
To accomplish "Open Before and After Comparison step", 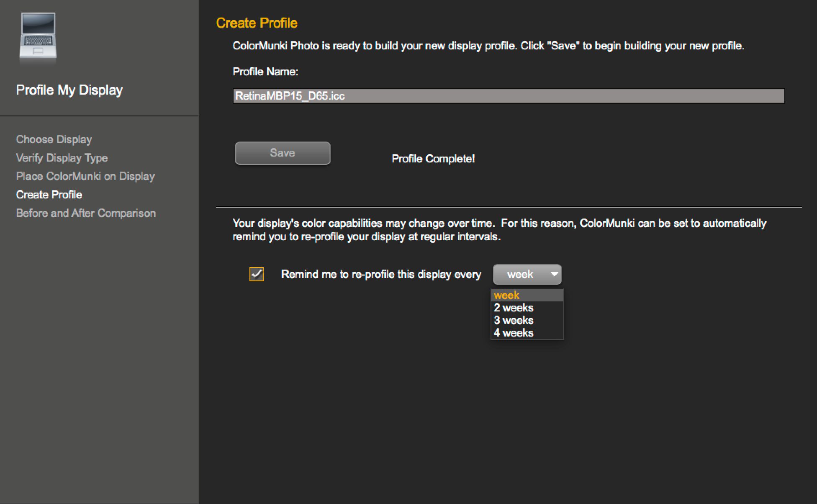I will (x=86, y=213).
